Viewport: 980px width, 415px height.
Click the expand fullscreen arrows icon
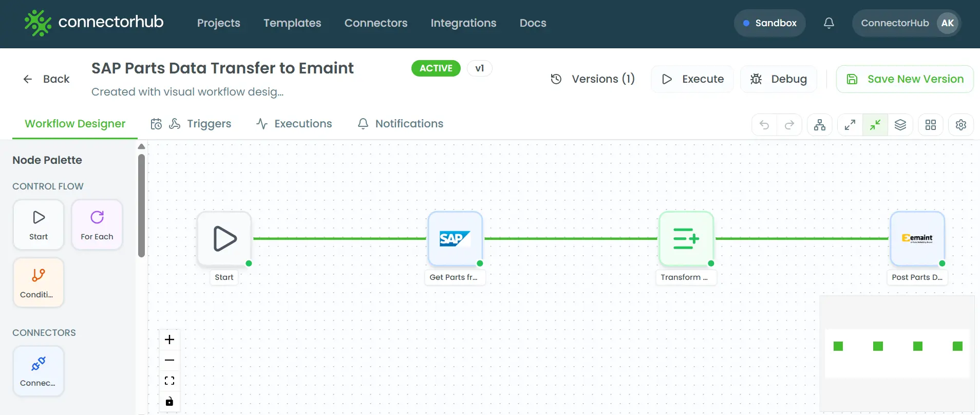click(x=850, y=125)
